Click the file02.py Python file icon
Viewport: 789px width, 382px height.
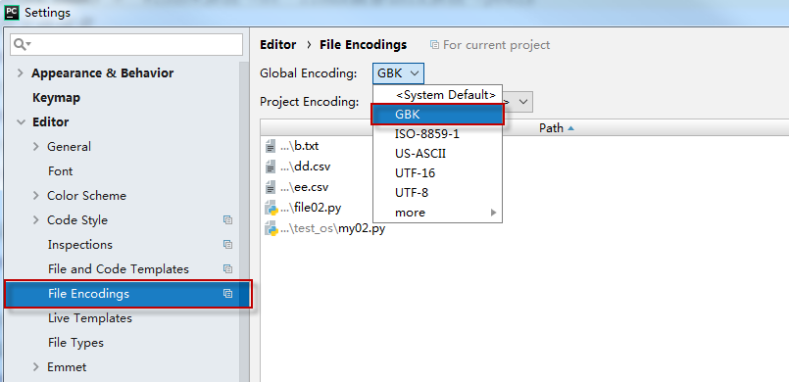(x=272, y=207)
